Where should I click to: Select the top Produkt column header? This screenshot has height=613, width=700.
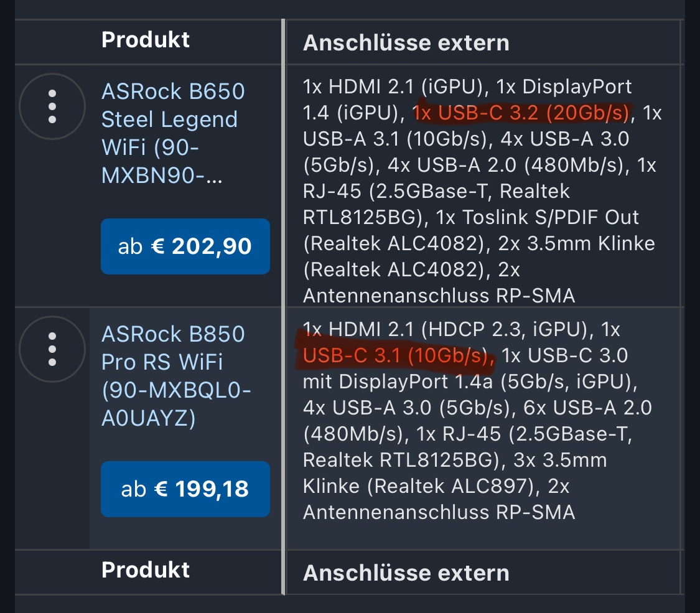[146, 40]
